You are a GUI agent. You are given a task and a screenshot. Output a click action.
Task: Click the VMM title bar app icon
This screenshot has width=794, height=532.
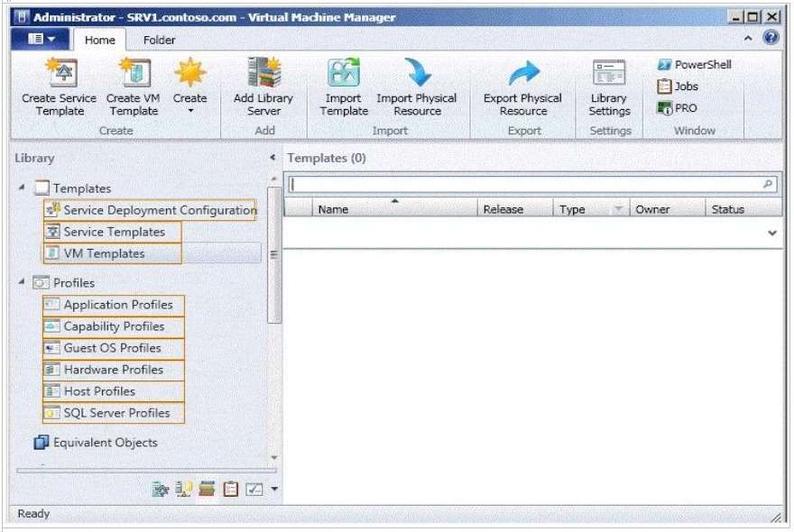(22, 17)
